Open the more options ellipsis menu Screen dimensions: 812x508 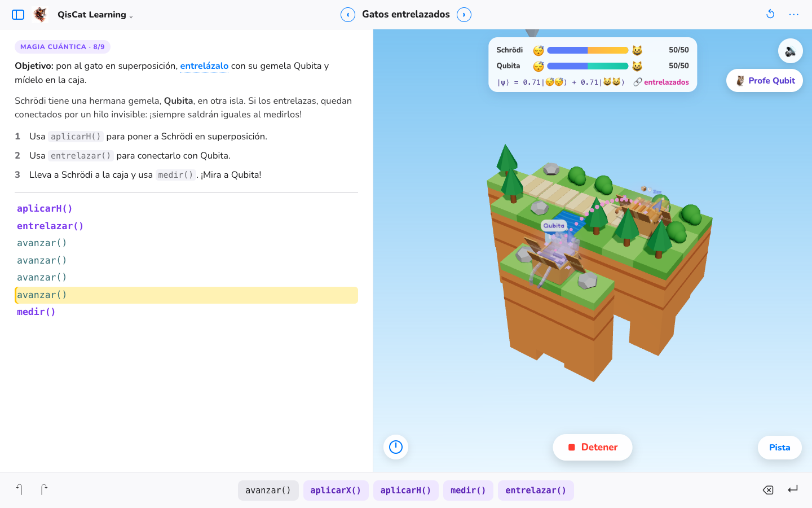coord(794,15)
